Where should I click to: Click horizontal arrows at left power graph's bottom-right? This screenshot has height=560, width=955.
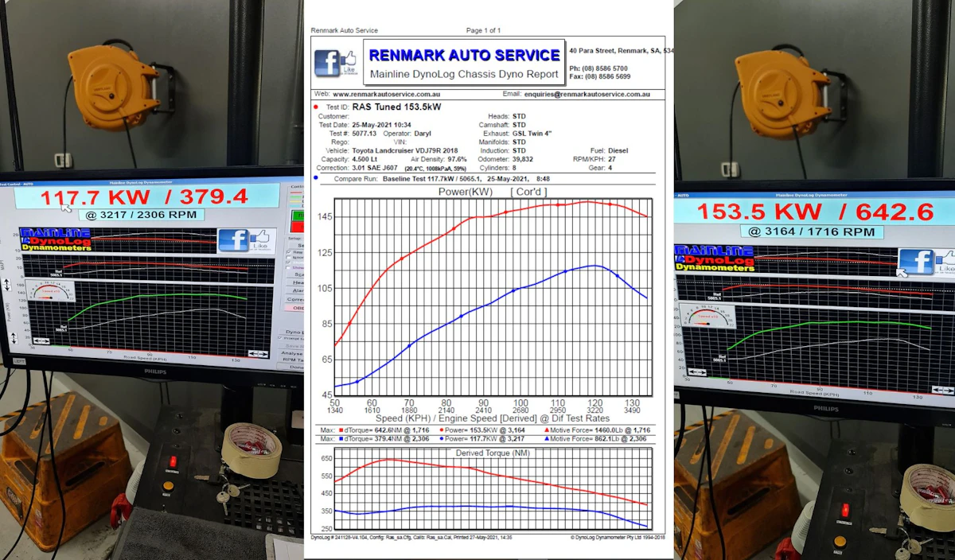(x=258, y=354)
